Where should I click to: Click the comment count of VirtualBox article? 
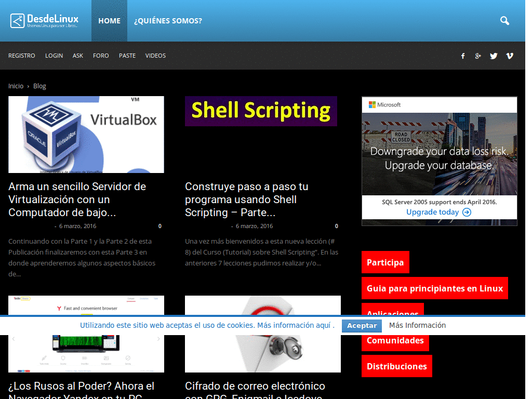(160, 226)
